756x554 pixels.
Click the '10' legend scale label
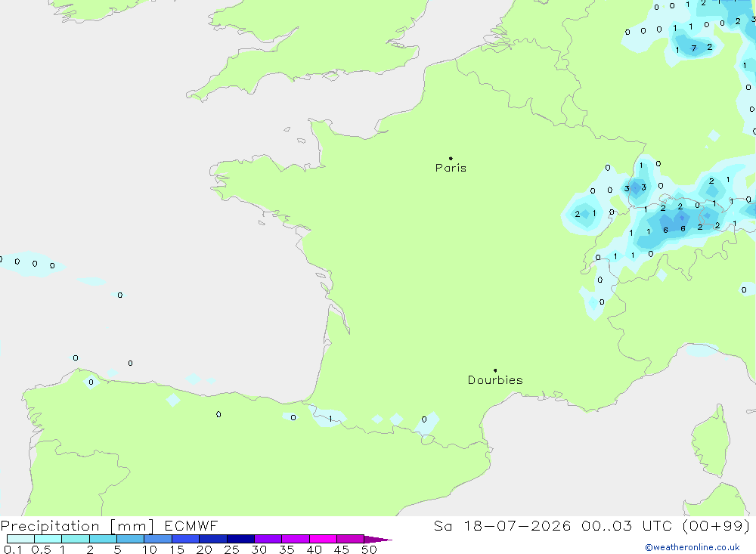click(150, 549)
